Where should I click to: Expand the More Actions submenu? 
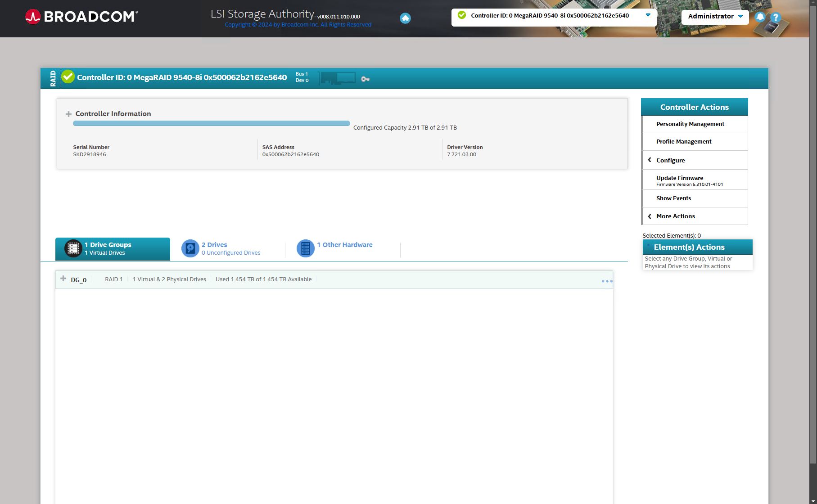coord(695,216)
